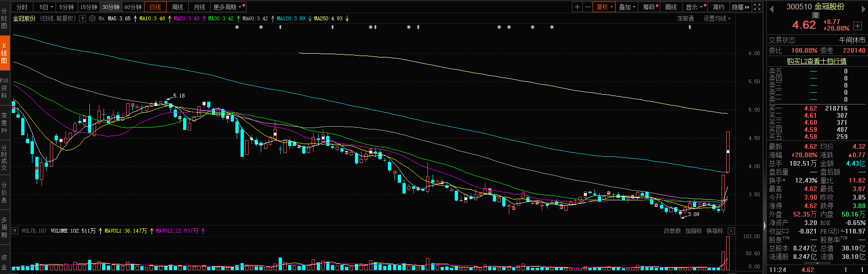The width and height of the screenshot is (868, 274).
Task: Open the 设置均线 dropdown
Action: coord(717,18)
